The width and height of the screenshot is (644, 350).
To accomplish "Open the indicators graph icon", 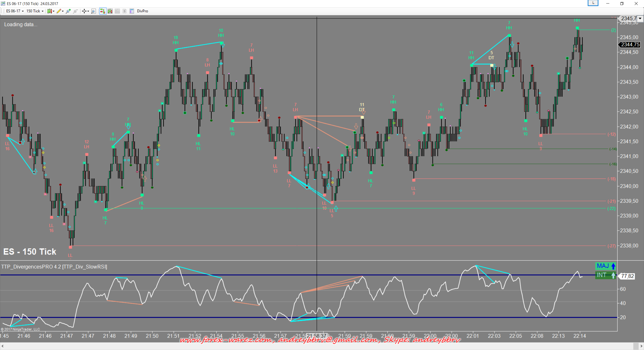I will [x=117, y=11].
